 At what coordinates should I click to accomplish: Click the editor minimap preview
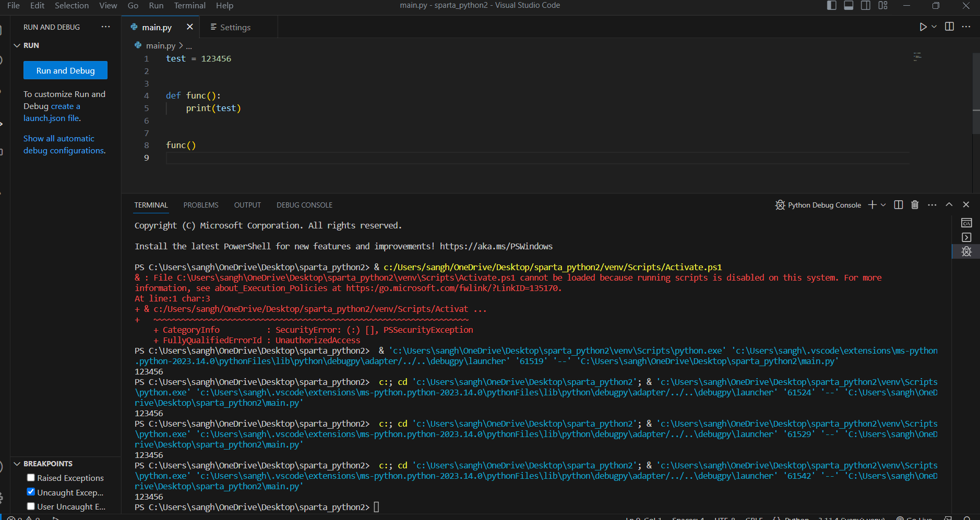pyautogui.click(x=917, y=57)
